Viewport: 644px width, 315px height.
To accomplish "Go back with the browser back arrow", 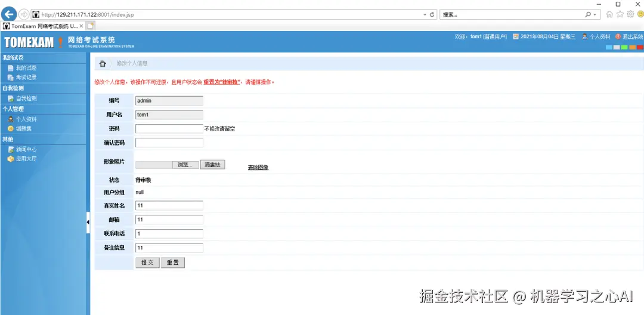I will pyautogui.click(x=9, y=14).
